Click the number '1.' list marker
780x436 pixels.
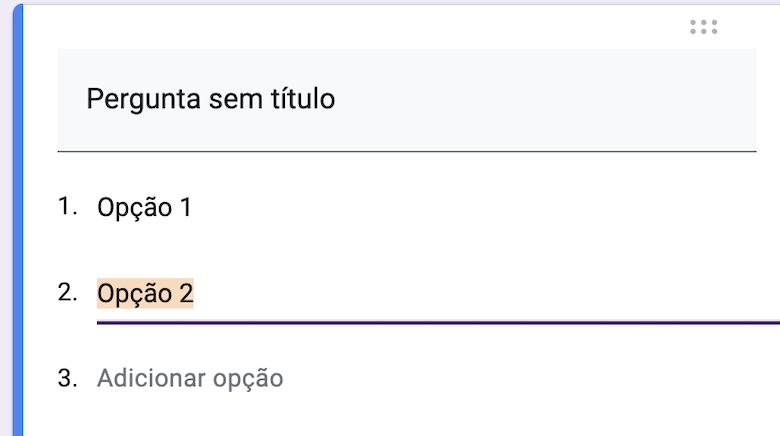point(68,207)
